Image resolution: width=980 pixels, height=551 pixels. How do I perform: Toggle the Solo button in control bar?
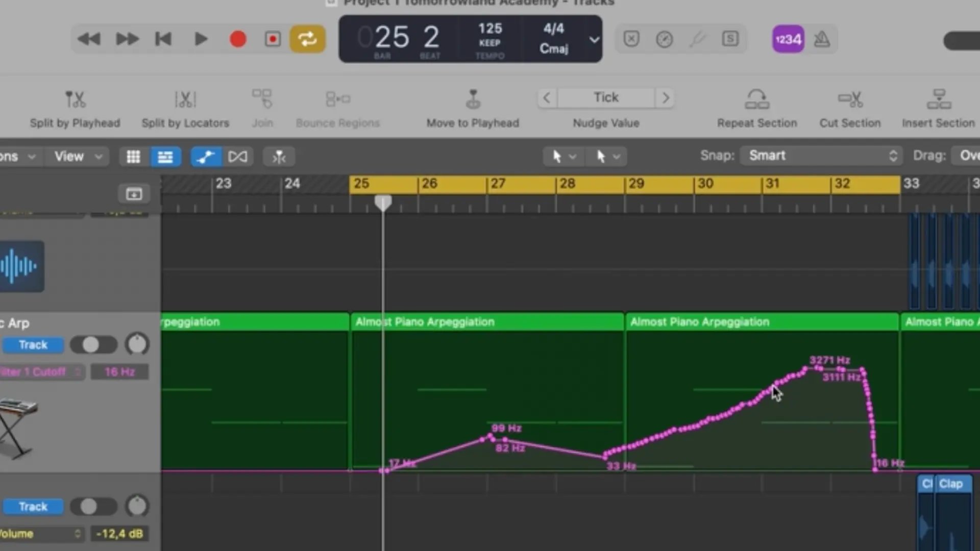(730, 39)
